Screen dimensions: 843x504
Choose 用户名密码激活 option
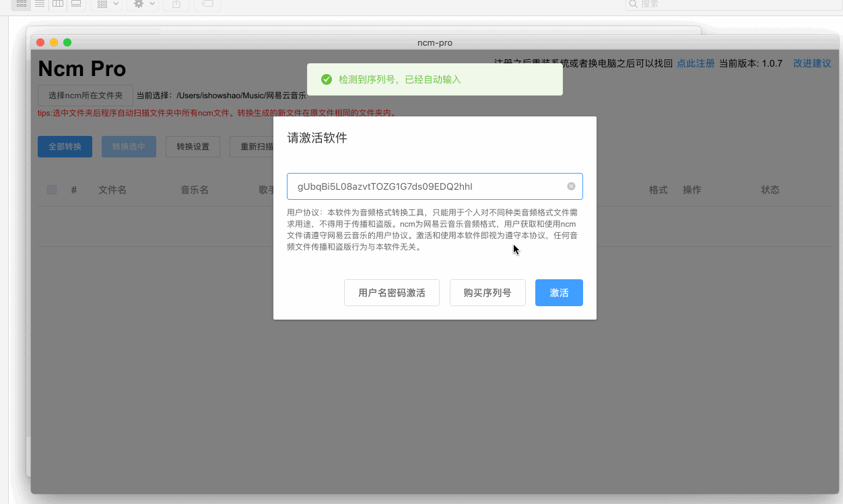(x=391, y=293)
